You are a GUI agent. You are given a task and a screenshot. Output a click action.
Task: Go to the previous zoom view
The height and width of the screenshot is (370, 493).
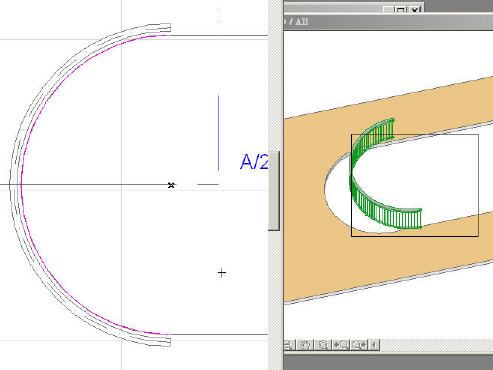point(341,345)
